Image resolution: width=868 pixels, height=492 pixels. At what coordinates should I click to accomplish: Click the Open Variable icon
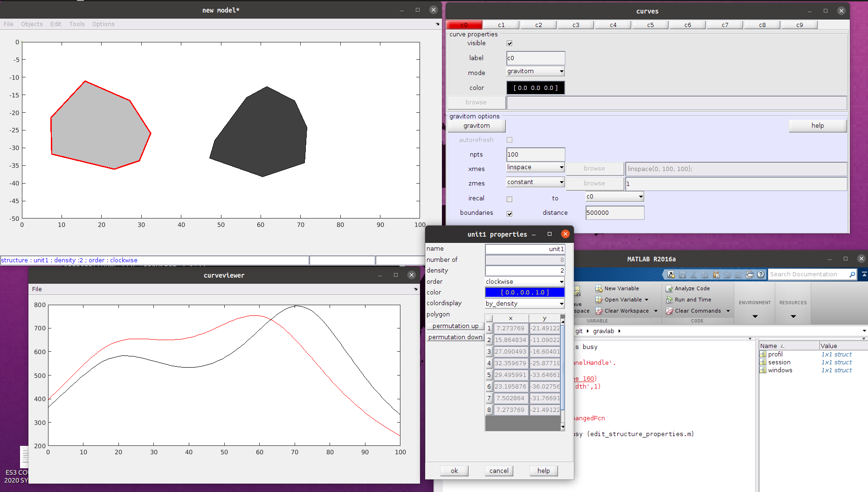[x=599, y=300]
